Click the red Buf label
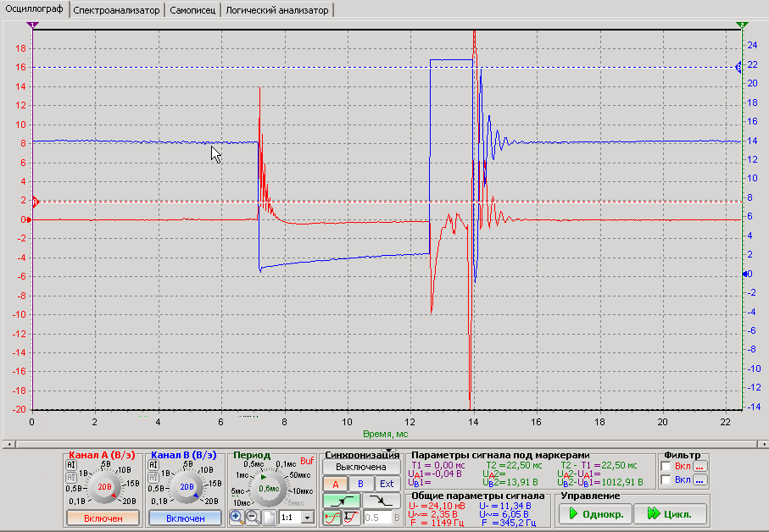 click(x=307, y=461)
